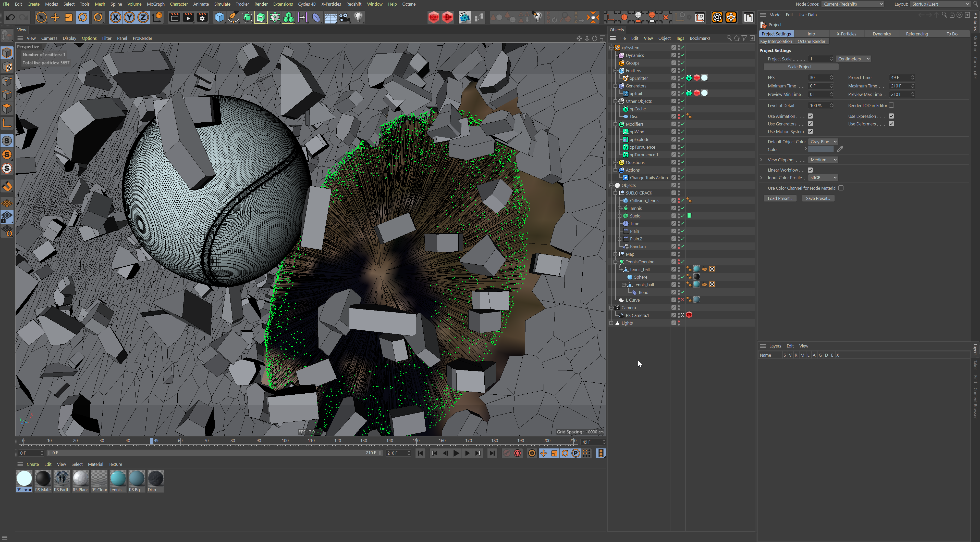
Task: Add a Light object from the toolbar
Action: tap(358, 18)
